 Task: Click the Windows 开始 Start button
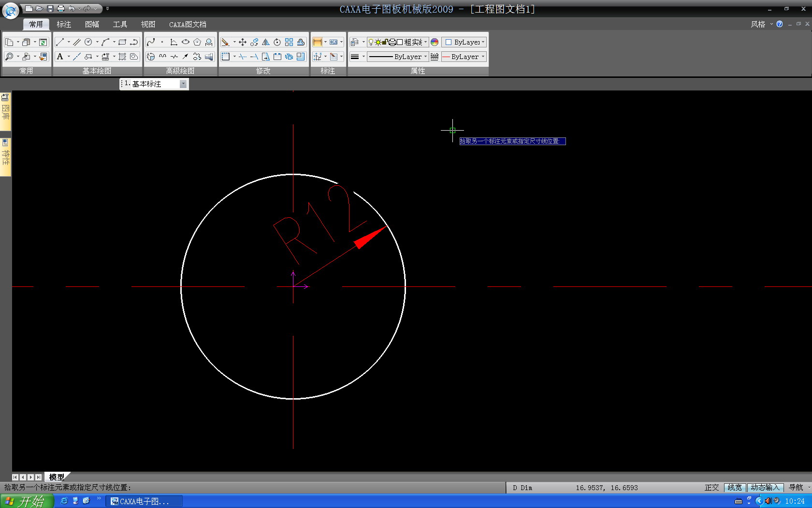click(x=27, y=501)
